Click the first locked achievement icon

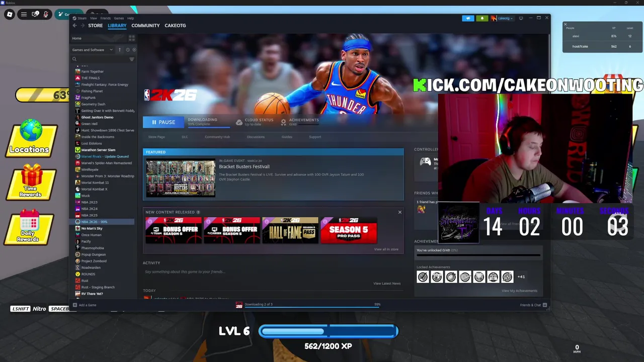[x=423, y=277]
